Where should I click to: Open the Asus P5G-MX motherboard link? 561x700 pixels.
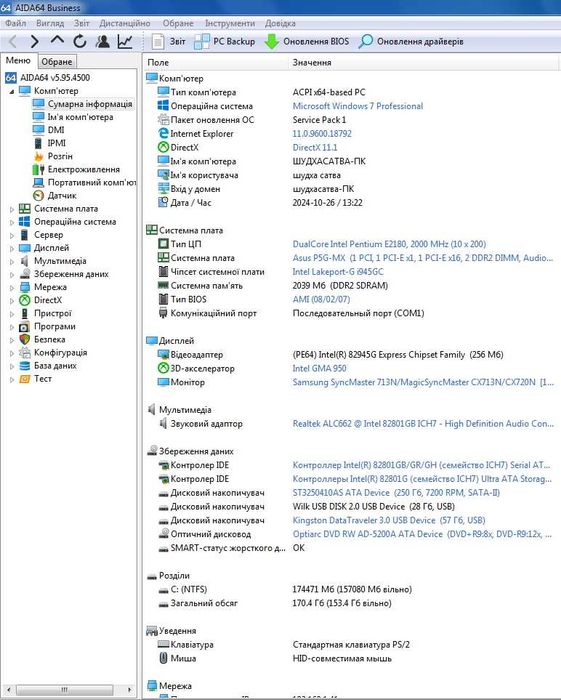[423, 258]
